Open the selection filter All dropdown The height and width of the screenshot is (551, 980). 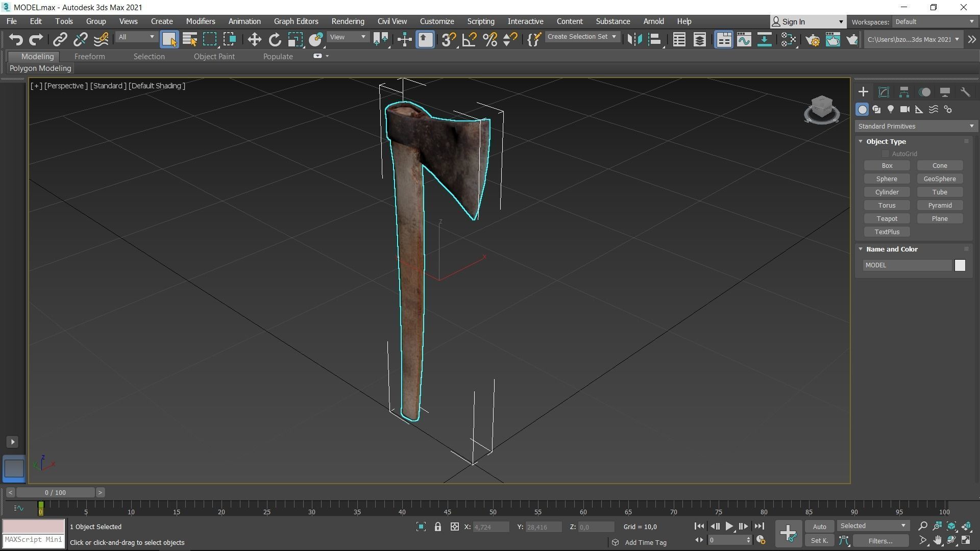point(136,37)
